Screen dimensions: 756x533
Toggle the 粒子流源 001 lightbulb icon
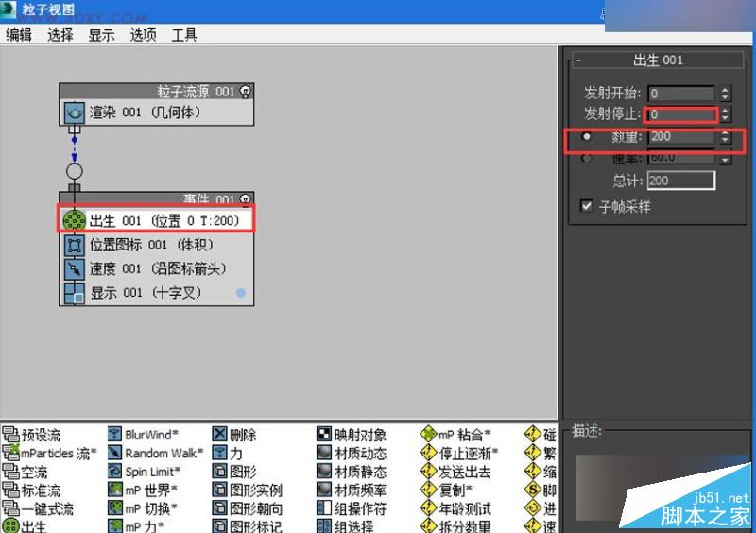(246, 91)
